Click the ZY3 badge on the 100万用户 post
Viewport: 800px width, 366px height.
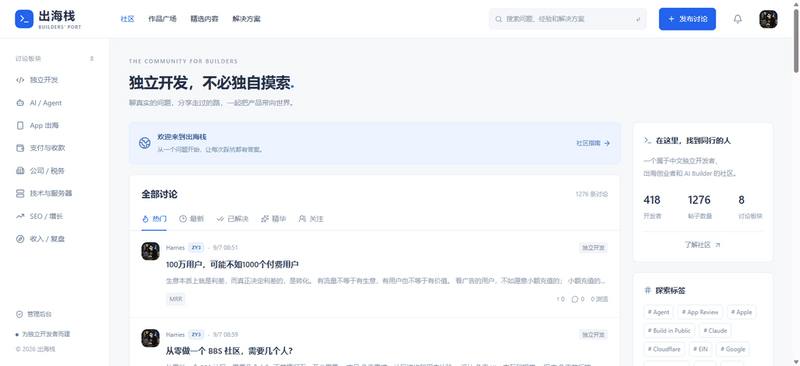click(196, 248)
